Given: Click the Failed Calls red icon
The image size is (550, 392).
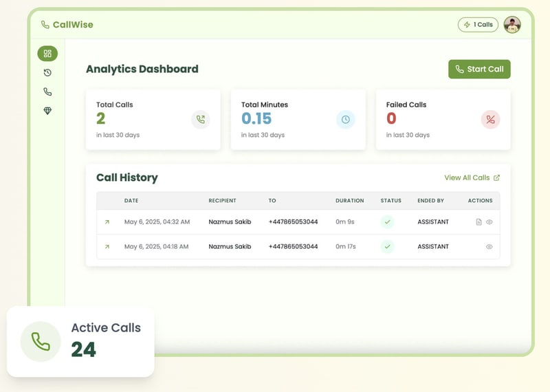Looking at the screenshot, I should (x=490, y=120).
